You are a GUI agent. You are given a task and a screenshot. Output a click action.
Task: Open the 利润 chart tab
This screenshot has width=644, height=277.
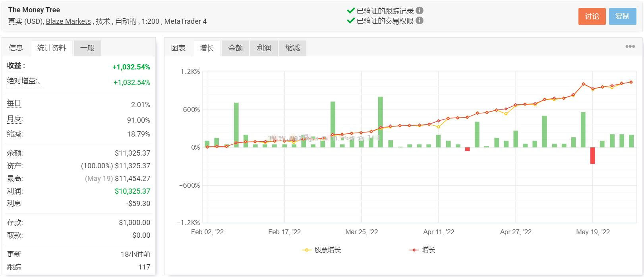pos(264,48)
